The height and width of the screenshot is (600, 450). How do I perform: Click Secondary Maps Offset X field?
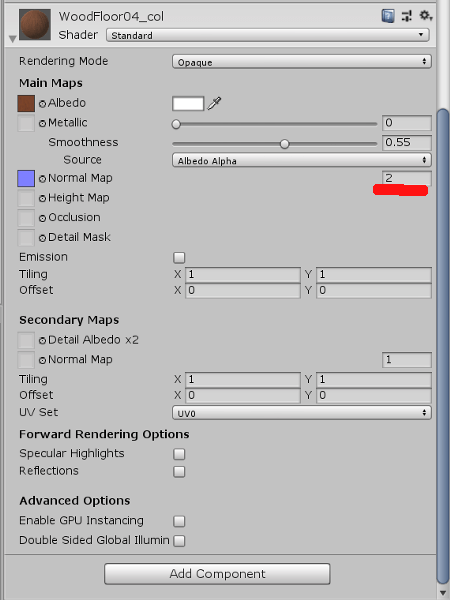click(243, 396)
